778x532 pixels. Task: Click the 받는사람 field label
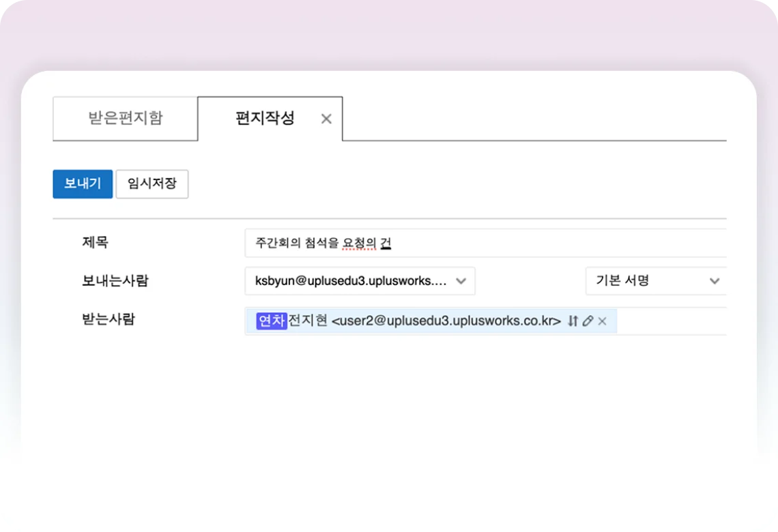tap(109, 319)
